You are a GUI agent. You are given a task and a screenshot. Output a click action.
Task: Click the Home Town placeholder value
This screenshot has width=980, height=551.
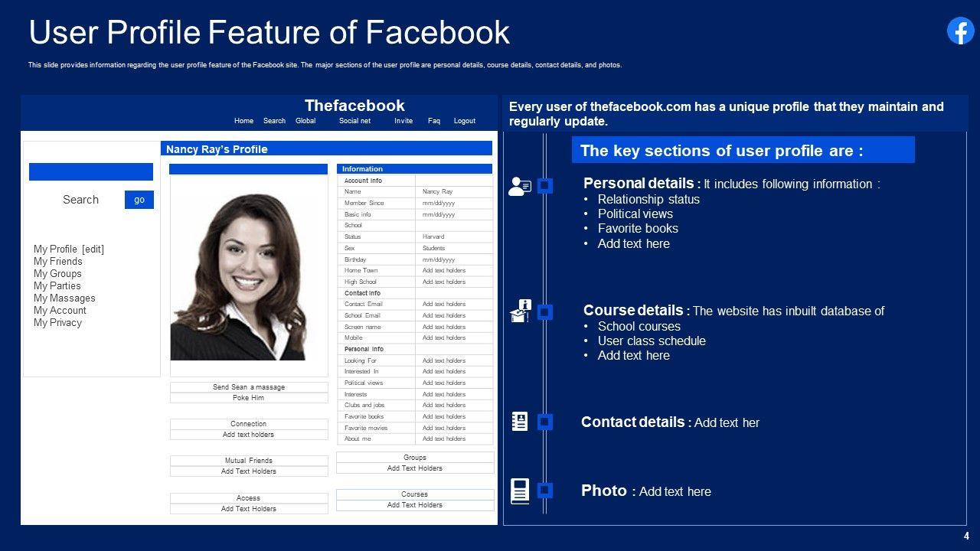(x=454, y=270)
